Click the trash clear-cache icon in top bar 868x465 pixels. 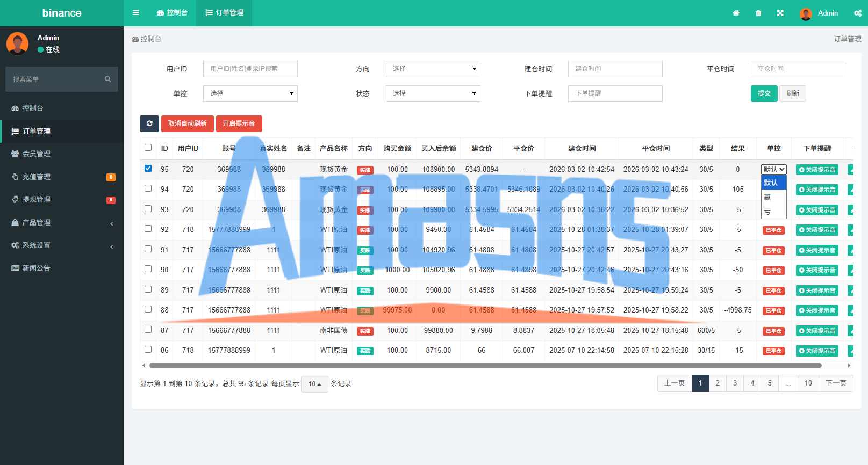(x=758, y=13)
